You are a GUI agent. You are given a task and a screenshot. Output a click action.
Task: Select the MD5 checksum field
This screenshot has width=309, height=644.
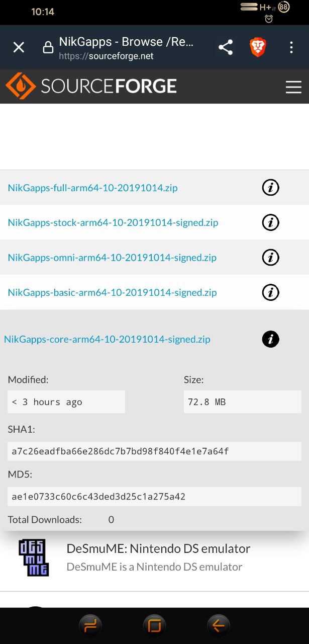(x=154, y=497)
